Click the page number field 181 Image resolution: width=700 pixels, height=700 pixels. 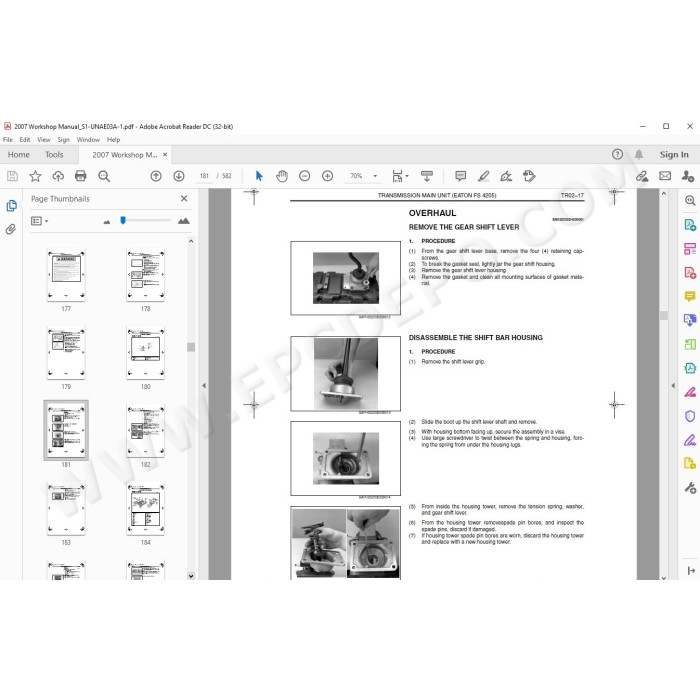(204, 176)
